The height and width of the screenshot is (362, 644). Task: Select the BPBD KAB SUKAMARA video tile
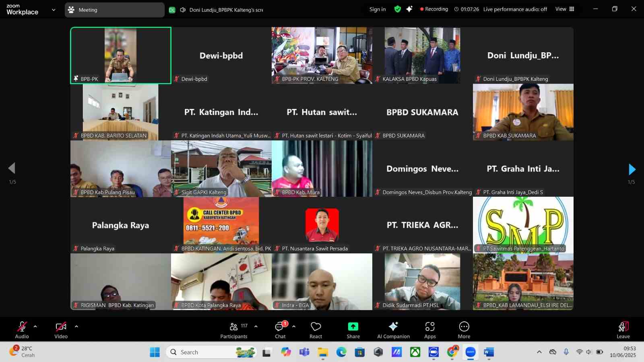tap(523, 112)
